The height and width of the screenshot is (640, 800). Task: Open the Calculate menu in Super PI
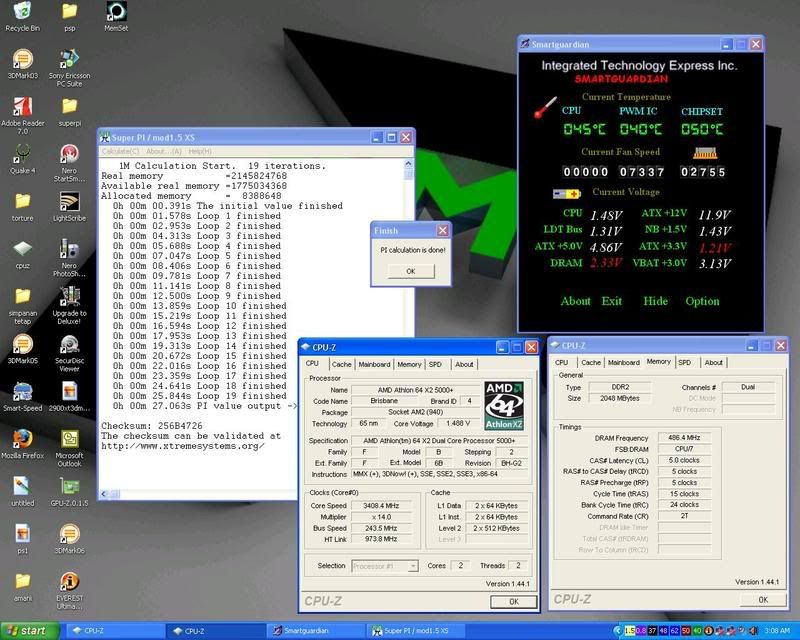point(121,151)
